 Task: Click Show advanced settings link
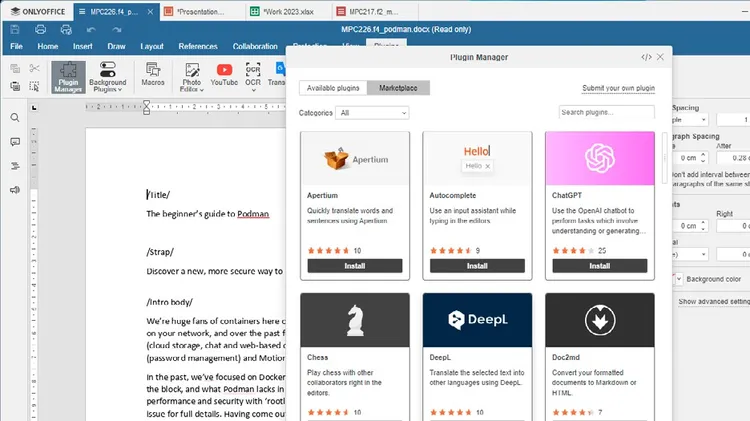714,301
